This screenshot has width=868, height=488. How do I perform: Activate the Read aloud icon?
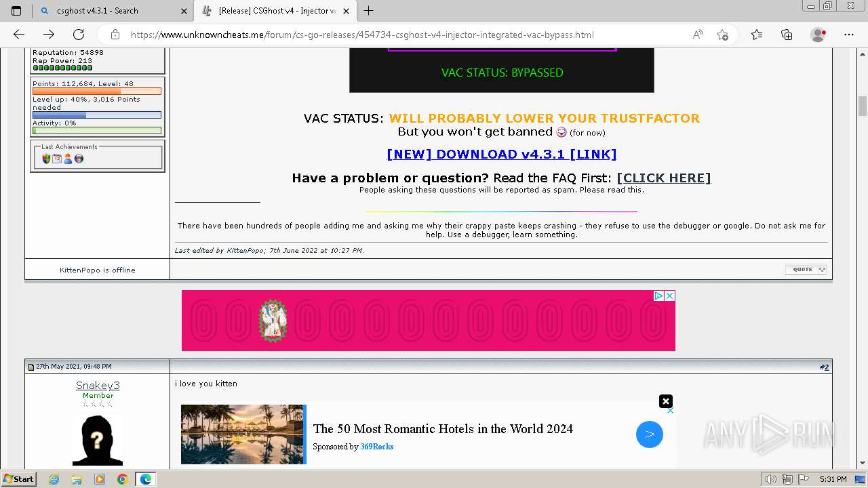[x=698, y=35]
